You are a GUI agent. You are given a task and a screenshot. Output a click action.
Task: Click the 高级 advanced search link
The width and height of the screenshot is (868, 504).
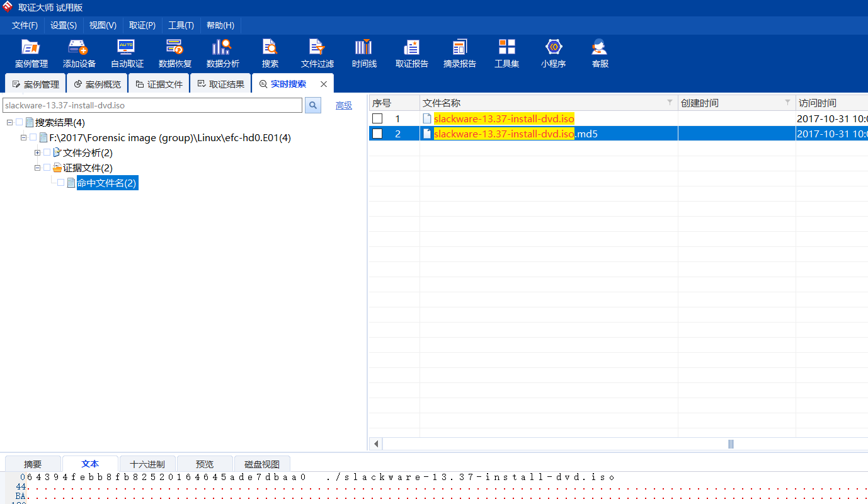(344, 105)
